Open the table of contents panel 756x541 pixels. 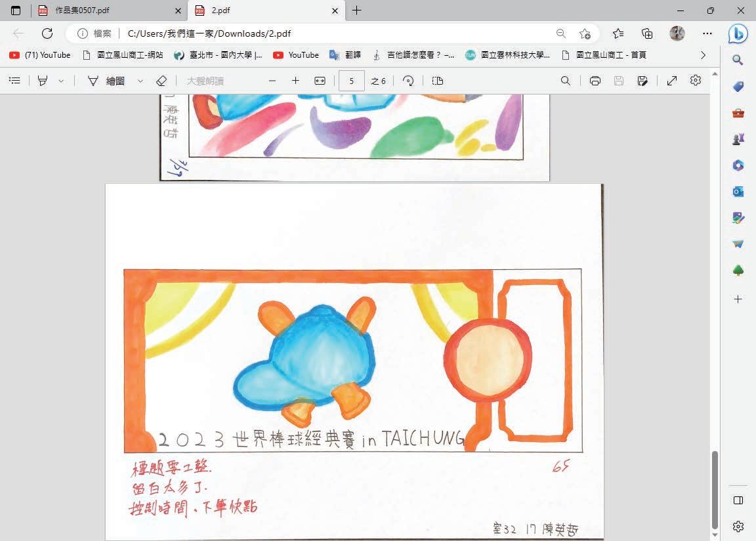[x=15, y=81]
